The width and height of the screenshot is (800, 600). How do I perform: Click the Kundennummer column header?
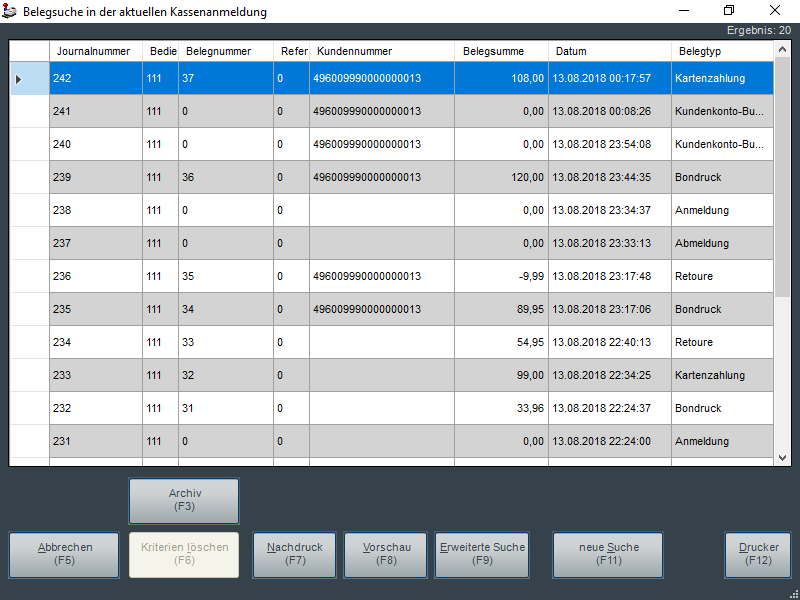[381, 51]
